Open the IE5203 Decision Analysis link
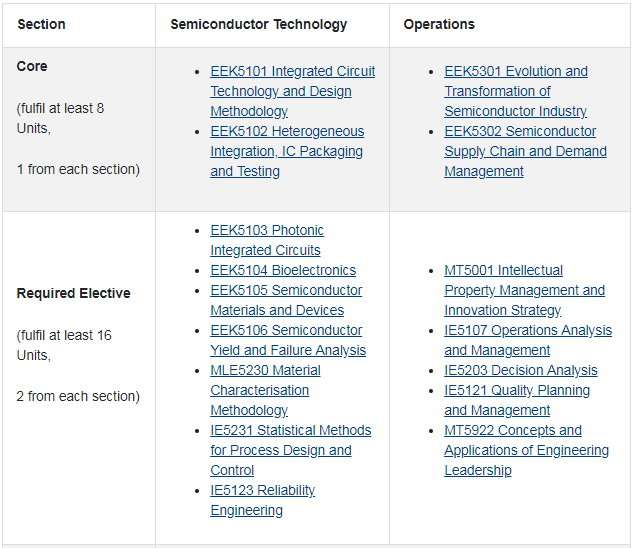 tap(521, 370)
